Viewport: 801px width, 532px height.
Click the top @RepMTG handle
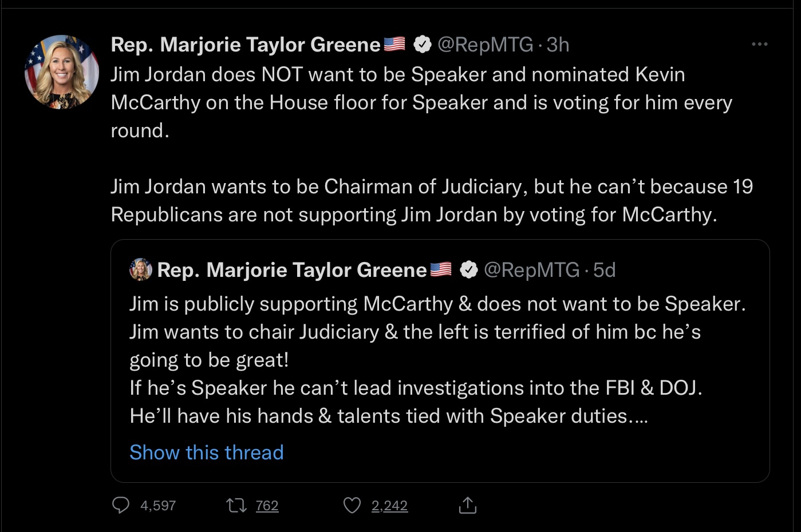tap(485, 44)
